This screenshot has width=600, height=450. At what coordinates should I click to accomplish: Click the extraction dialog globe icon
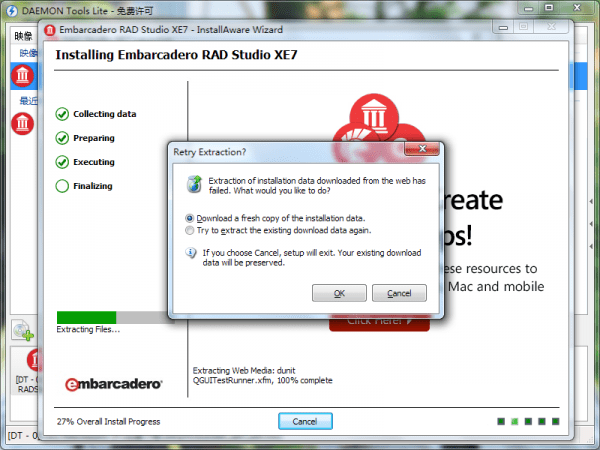pos(194,184)
